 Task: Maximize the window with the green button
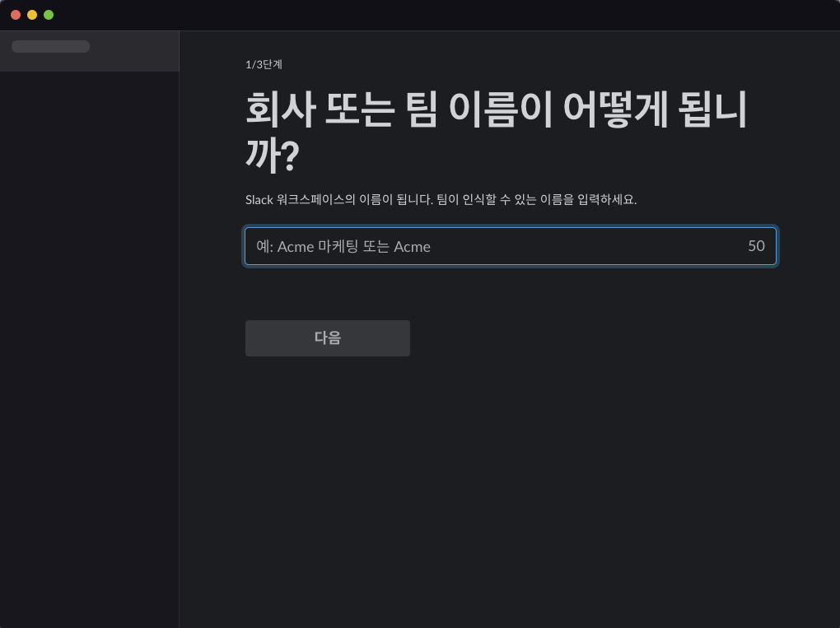tap(49, 15)
